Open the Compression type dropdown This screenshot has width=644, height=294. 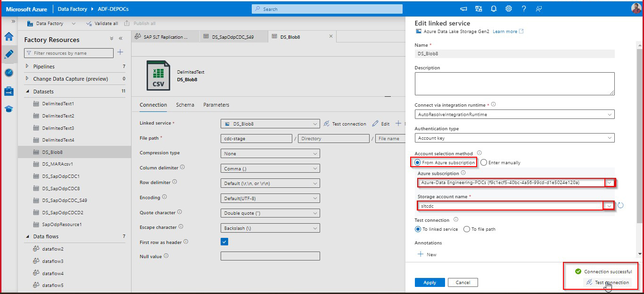(x=270, y=153)
